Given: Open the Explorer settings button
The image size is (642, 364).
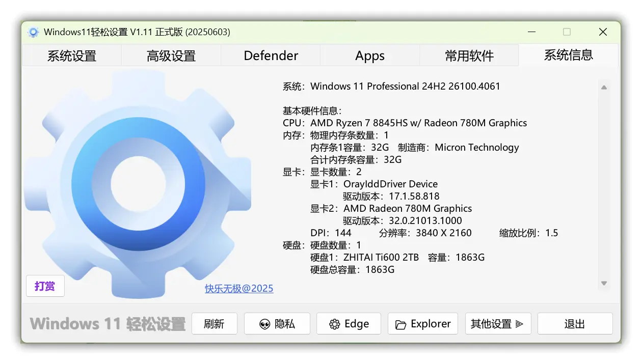Looking at the screenshot, I should point(423,324).
